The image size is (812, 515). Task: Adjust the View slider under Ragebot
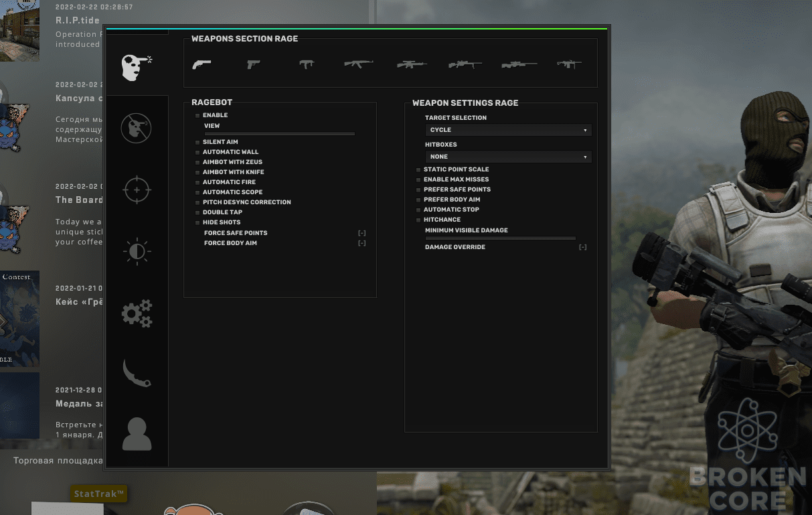point(280,134)
